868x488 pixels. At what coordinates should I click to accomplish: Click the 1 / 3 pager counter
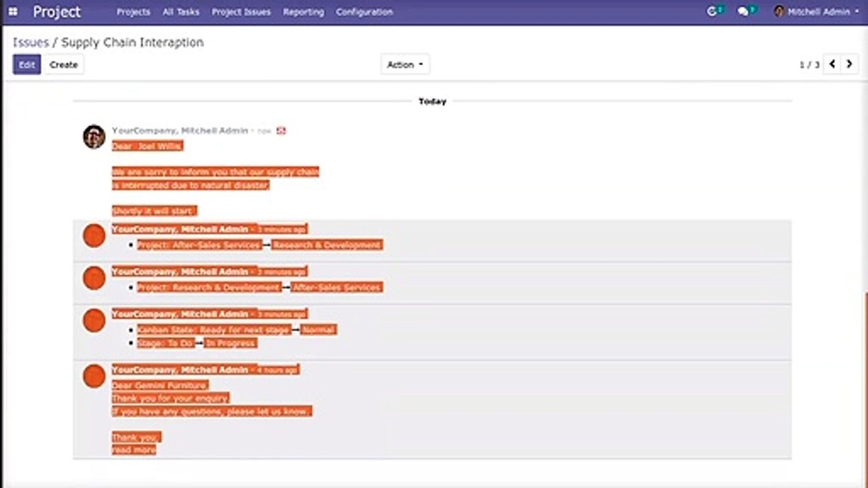pyautogui.click(x=809, y=65)
